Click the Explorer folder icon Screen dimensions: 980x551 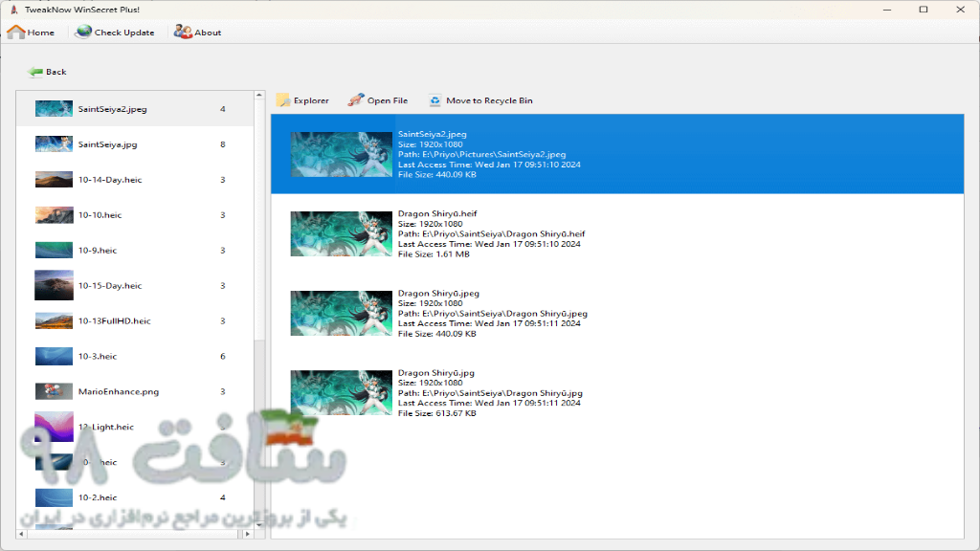coord(283,99)
